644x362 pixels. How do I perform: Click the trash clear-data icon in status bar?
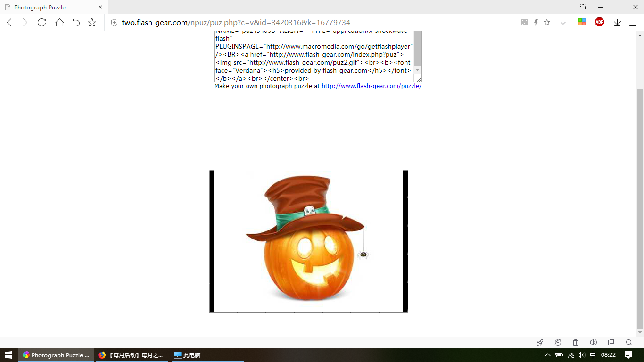pos(576,342)
